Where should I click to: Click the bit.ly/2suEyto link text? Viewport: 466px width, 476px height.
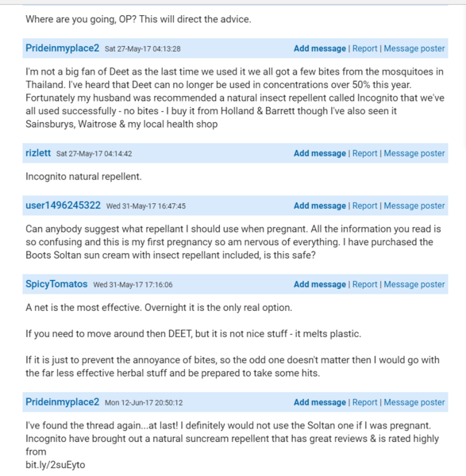point(56,465)
